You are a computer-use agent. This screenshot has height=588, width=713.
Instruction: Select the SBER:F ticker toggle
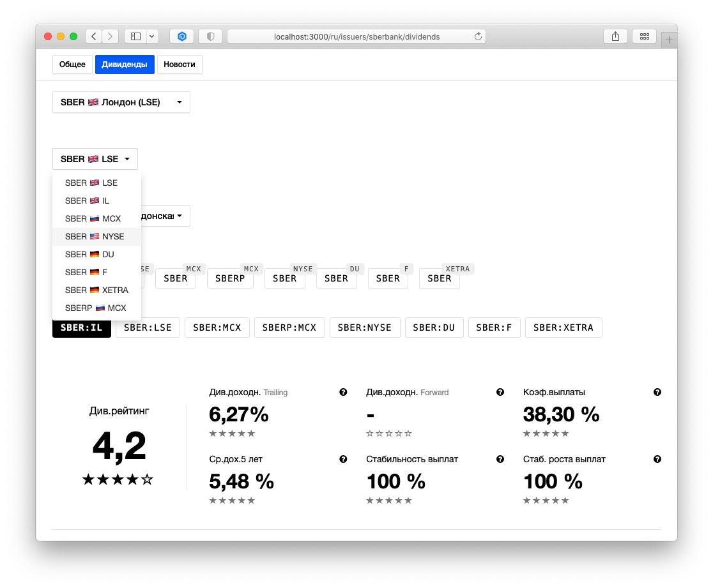pyautogui.click(x=494, y=328)
